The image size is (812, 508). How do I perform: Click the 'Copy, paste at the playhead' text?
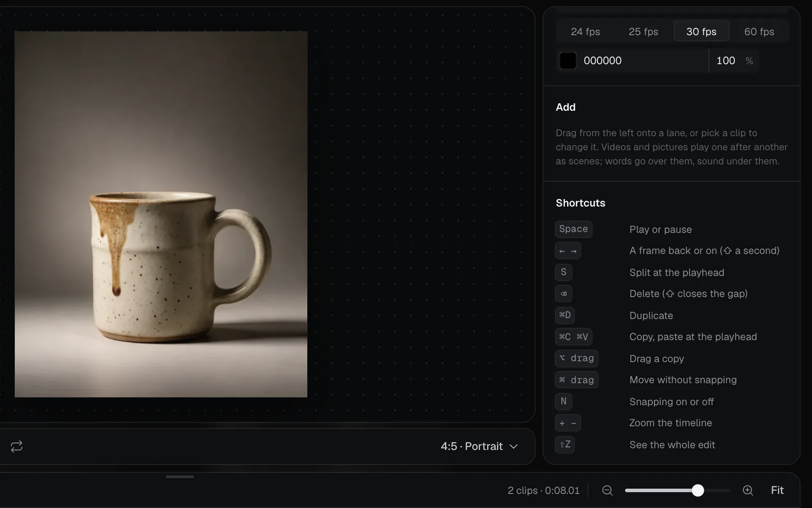click(693, 337)
